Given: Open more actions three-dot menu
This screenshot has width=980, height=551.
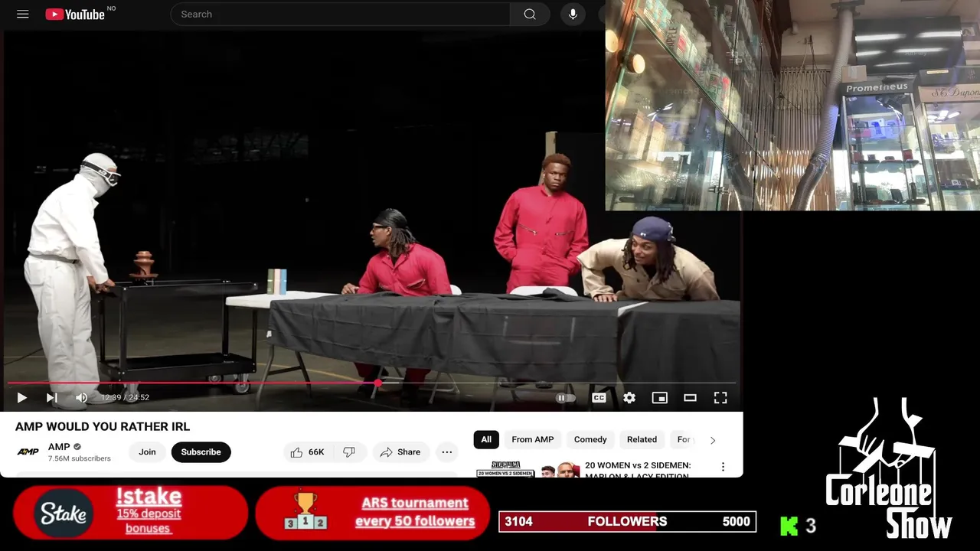Looking at the screenshot, I should point(447,452).
